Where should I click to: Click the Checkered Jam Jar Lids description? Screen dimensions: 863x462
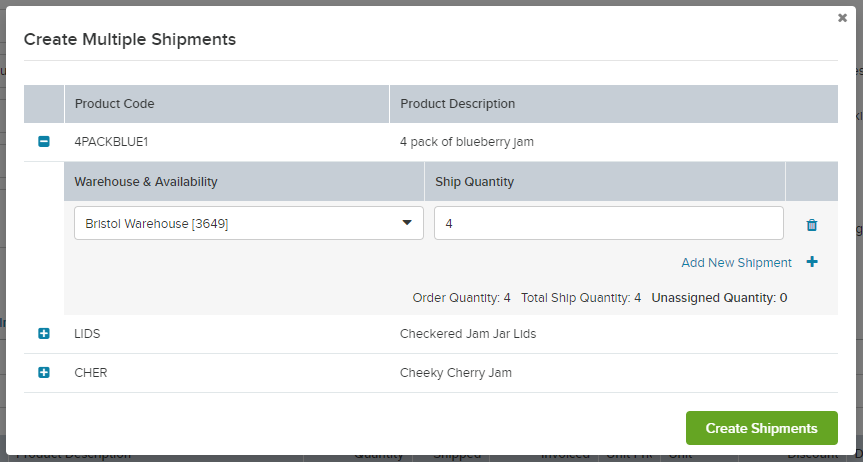pyautogui.click(x=467, y=334)
